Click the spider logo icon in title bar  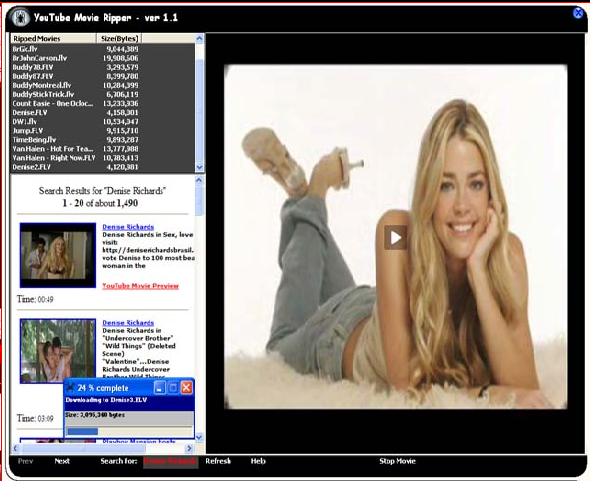pyautogui.click(x=20, y=17)
